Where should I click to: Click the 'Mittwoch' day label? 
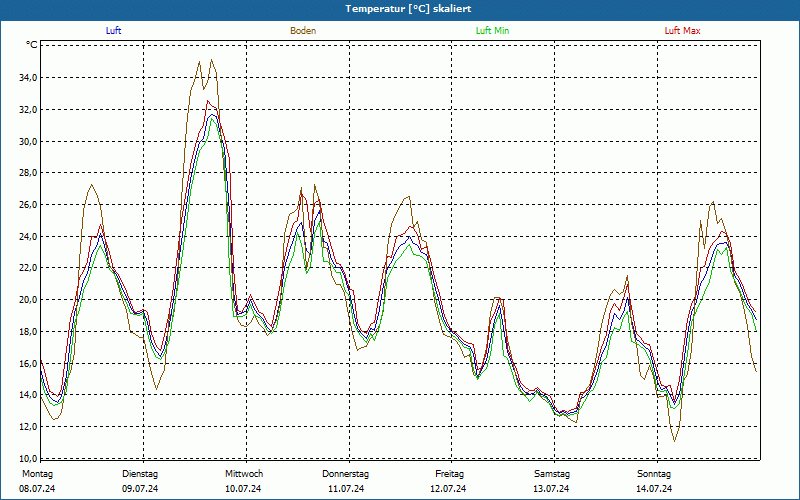[x=244, y=474]
